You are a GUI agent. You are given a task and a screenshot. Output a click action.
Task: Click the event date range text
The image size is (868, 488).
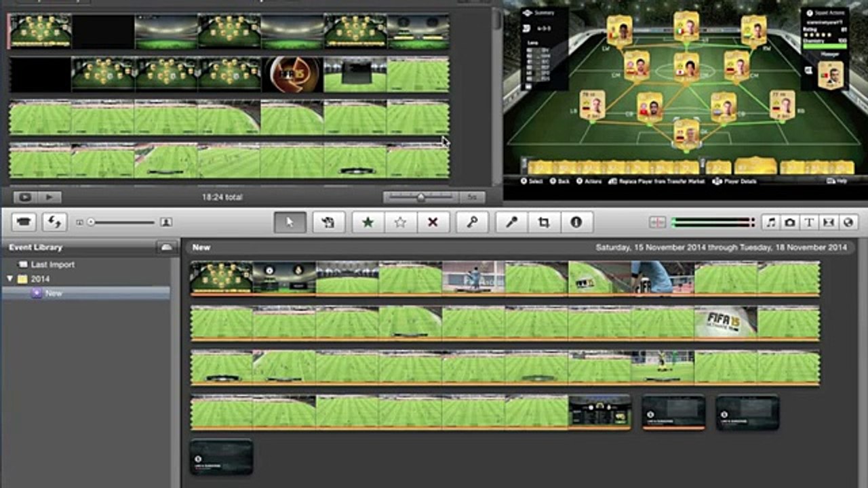pyautogui.click(x=722, y=247)
